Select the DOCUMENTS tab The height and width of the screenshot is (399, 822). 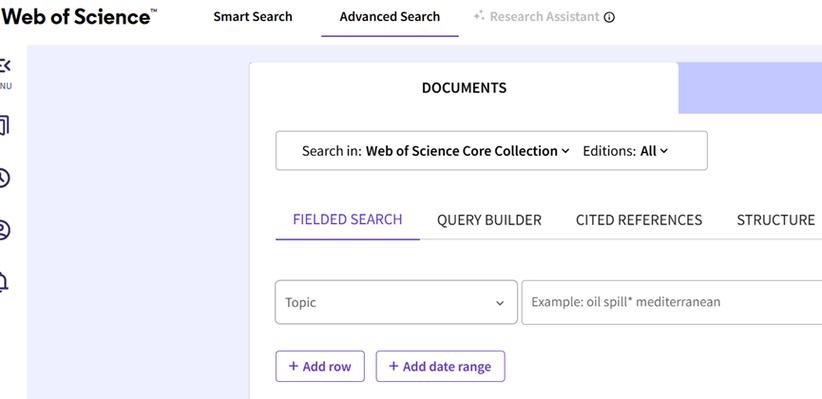464,88
